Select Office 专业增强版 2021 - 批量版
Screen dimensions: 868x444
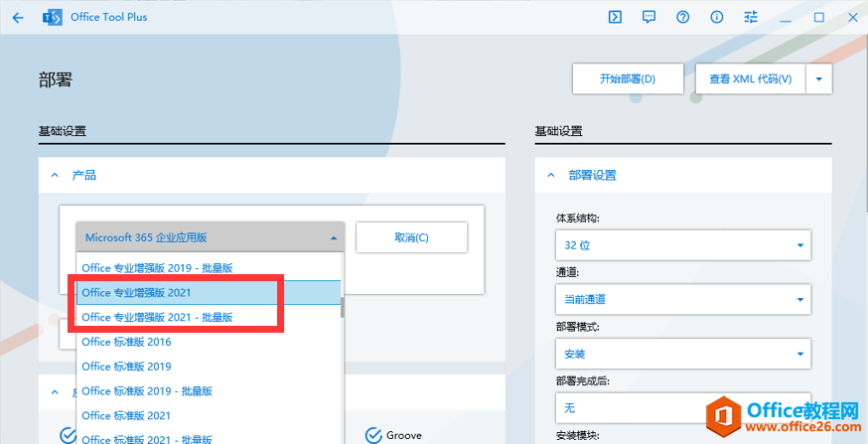pyautogui.click(x=211, y=317)
